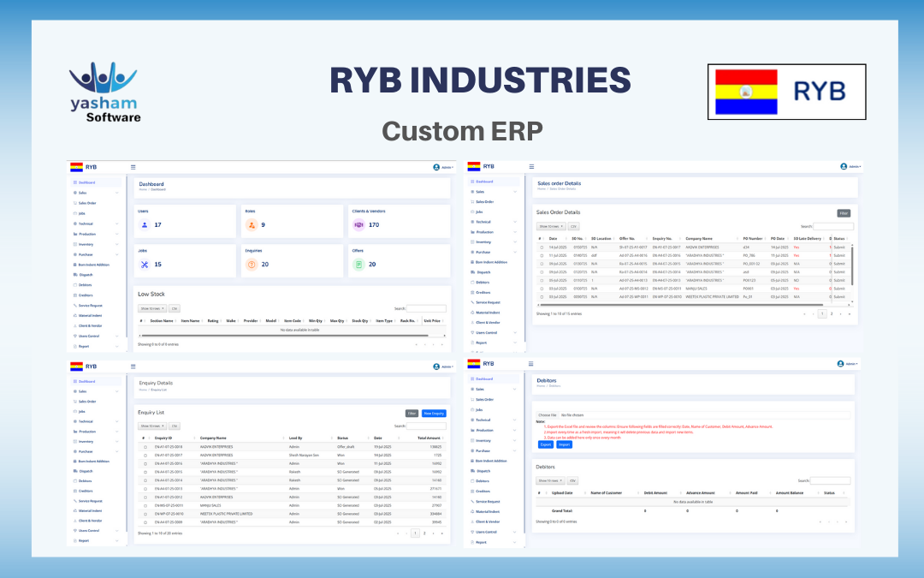Click the Users stat card icon showing 17

coord(145,224)
